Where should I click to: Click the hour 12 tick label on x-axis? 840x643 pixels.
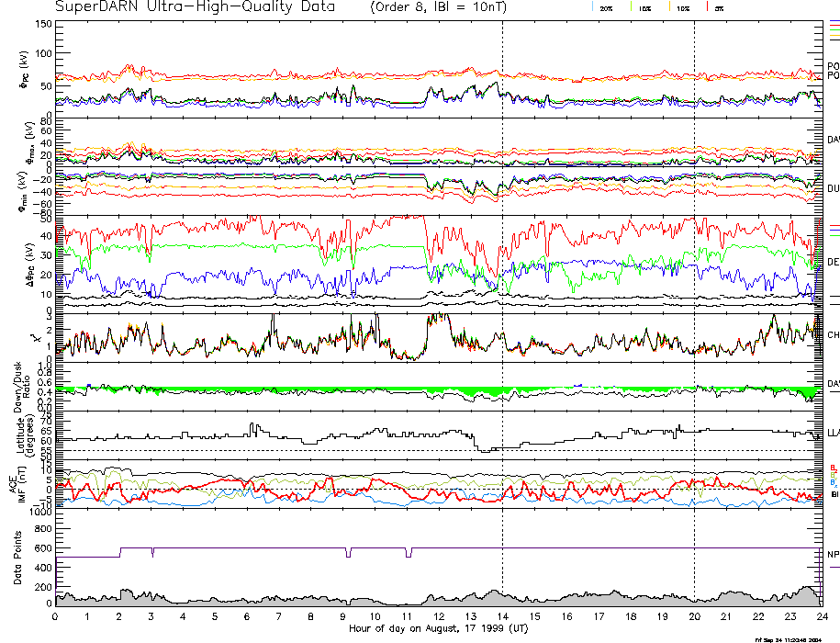click(439, 616)
